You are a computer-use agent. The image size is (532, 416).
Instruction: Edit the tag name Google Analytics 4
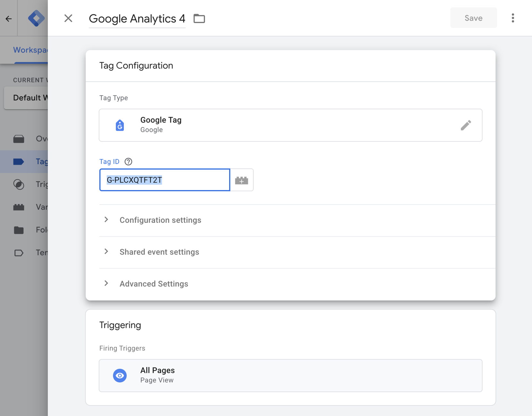pos(137,19)
